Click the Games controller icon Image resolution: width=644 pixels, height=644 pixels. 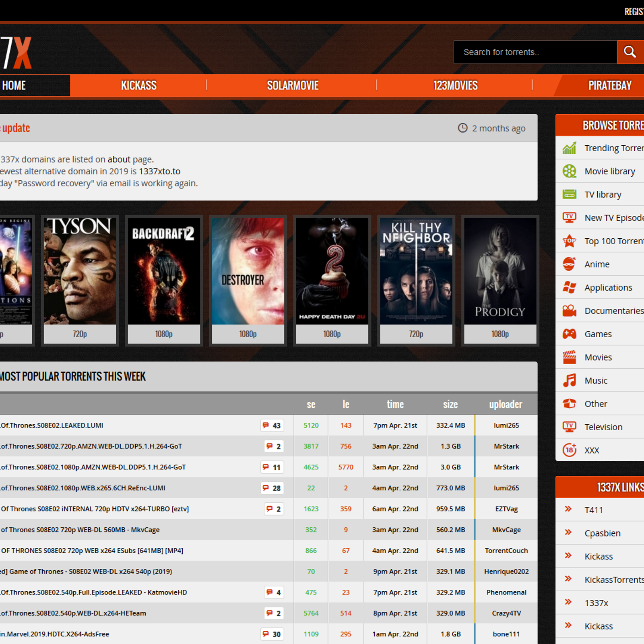click(569, 334)
